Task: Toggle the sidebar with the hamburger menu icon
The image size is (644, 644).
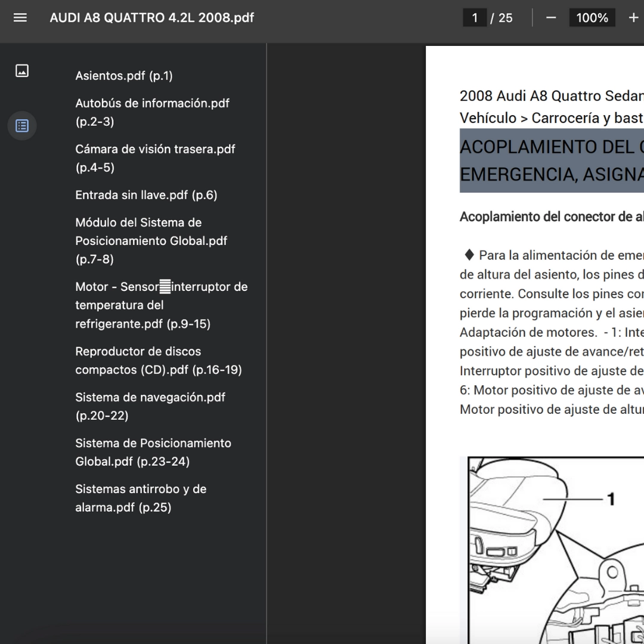Action: 20,18
